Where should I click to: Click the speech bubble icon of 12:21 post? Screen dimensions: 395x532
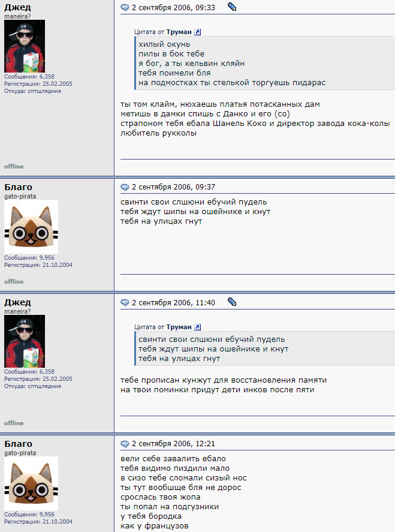coord(125,444)
